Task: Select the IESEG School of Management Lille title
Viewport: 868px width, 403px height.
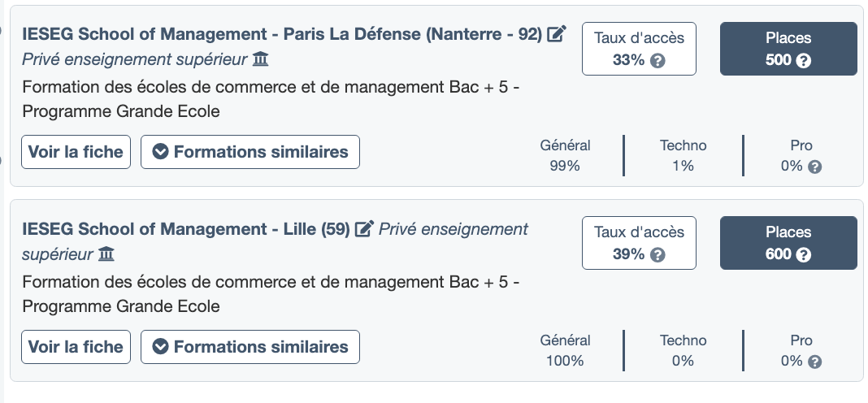Action: click(x=185, y=229)
